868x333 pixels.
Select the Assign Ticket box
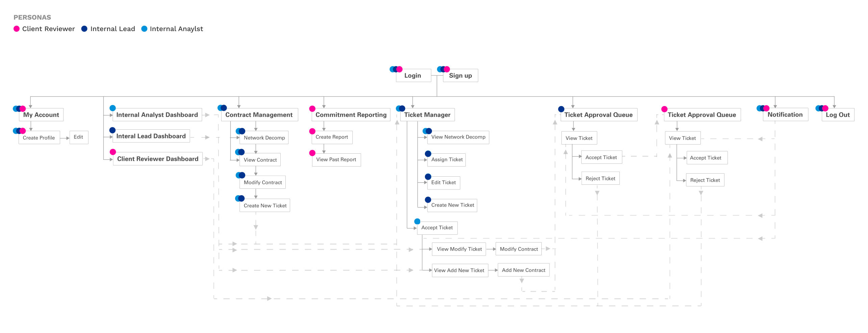(x=446, y=159)
